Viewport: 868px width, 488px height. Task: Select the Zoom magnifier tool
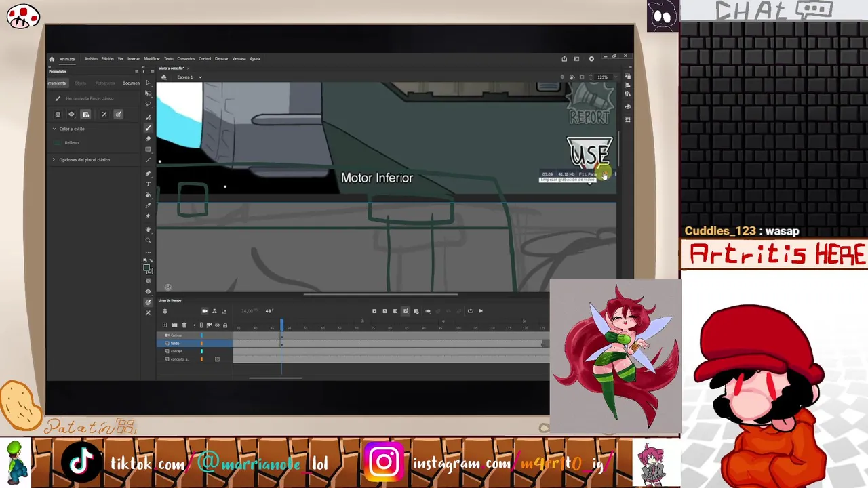[x=149, y=240]
